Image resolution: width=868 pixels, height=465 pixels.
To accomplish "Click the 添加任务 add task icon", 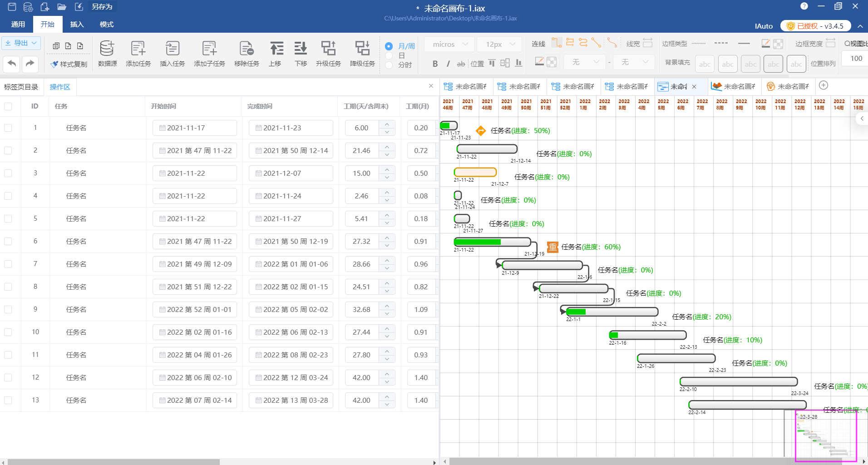I will [x=138, y=48].
